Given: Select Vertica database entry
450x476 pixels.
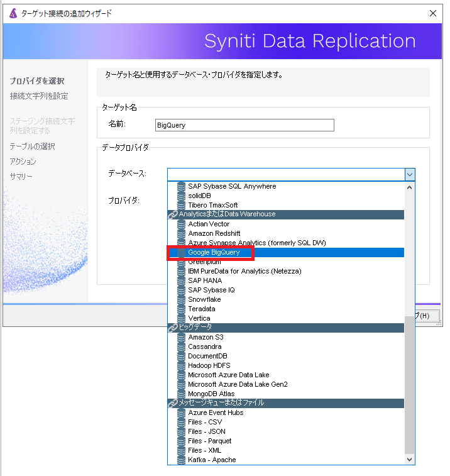Looking at the screenshot, I should 286,318.
